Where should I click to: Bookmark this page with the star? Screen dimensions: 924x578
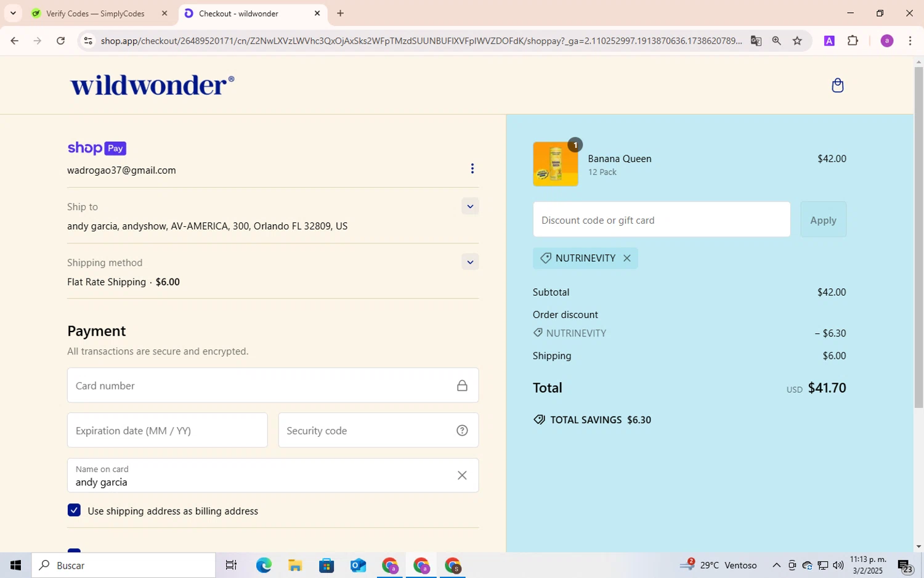coord(797,41)
